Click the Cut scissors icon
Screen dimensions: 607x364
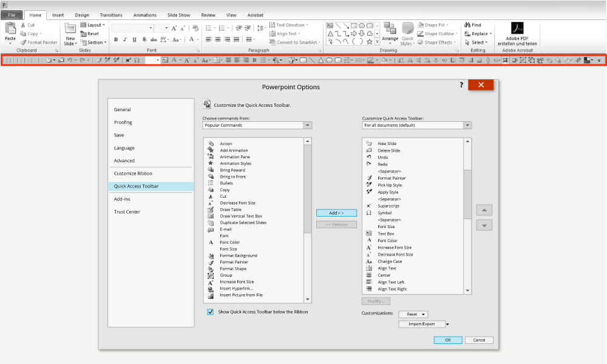23,25
